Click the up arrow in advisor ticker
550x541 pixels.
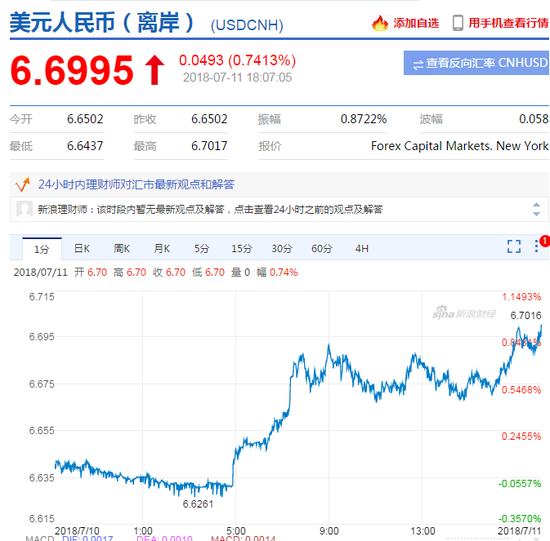click(536, 205)
